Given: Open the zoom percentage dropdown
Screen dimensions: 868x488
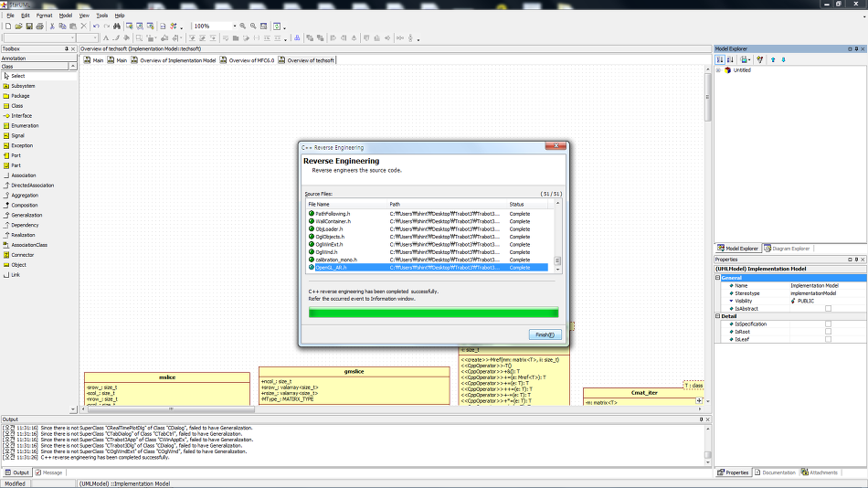Looking at the screenshot, I should (235, 27).
